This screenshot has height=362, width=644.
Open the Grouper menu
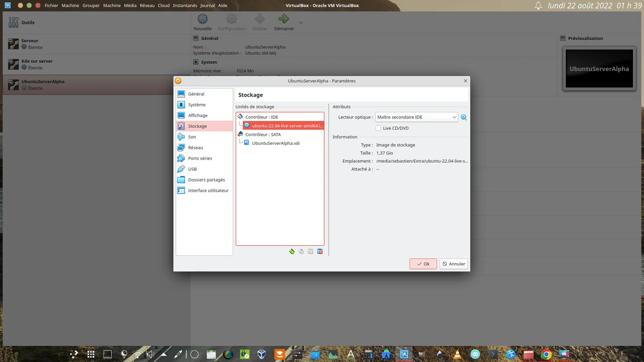click(x=91, y=5)
